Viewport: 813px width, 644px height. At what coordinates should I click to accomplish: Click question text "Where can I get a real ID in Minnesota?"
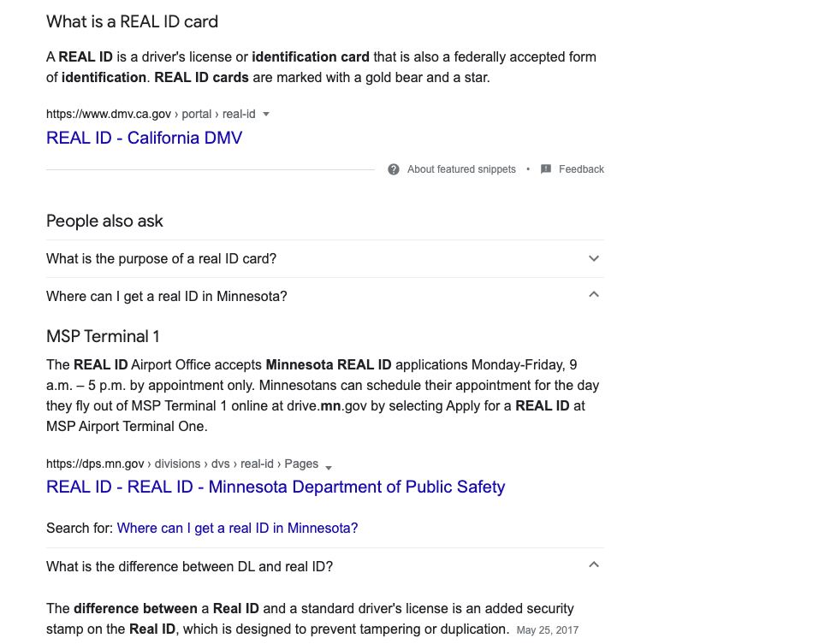[166, 297]
